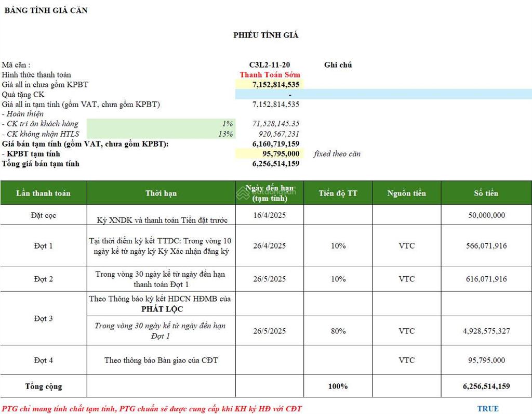The width and height of the screenshot is (532, 414).
Task: Click the 'Tổng cộng' cell
Action: [44, 386]
